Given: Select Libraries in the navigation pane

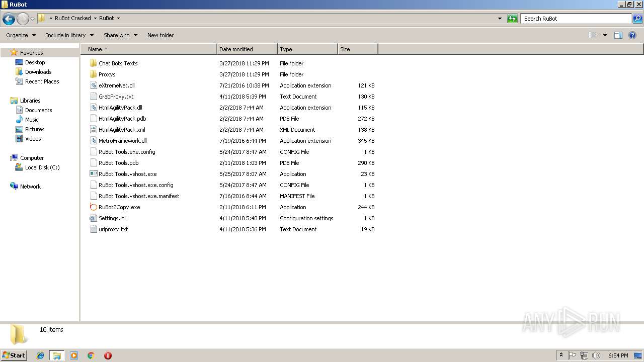Looking at the screenshot, I should coord(30,101).
